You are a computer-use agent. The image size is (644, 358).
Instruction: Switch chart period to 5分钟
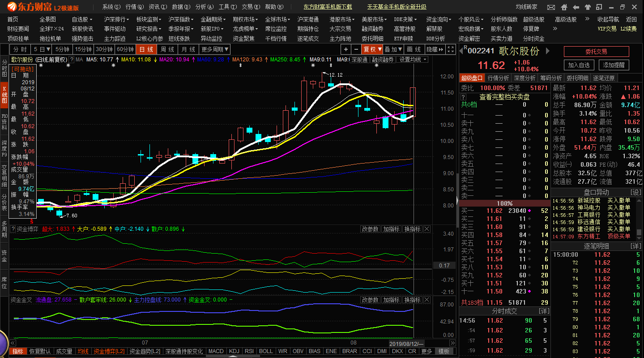pyautogui.click(x=62, y=49)
